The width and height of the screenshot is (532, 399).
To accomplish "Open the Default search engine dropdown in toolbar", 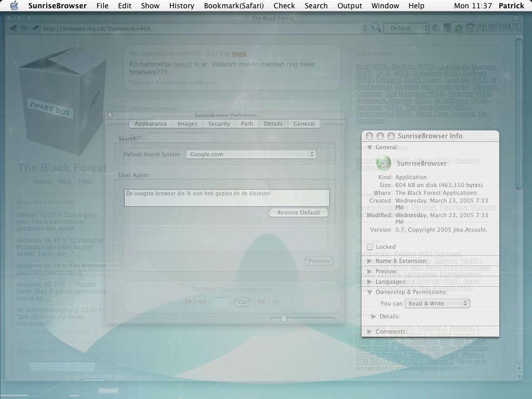I will tap(406, 28).
